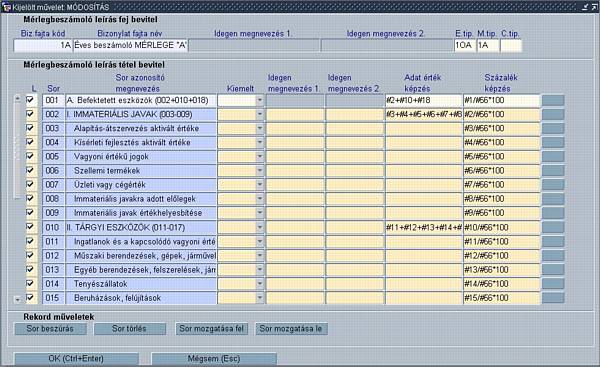Open the Kiemelt dropdown for row 002
600x367 pixels.
point(260,114)
